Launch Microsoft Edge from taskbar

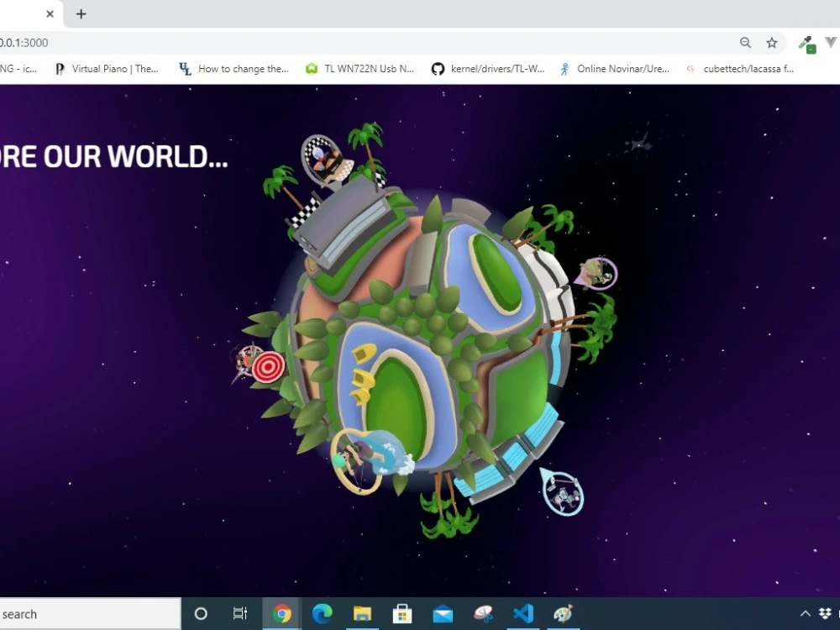point(322,614)
